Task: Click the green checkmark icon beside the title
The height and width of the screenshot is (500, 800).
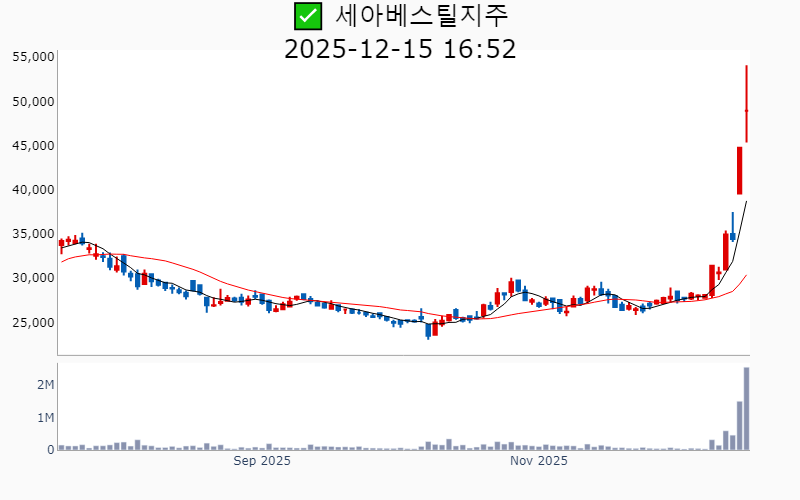Action: pyautogui.click(x=307, y=16)
